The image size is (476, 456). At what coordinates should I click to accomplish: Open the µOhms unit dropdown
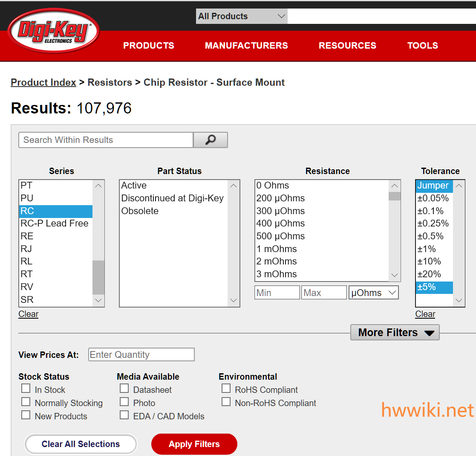pyautogui.click(x=374, y=293)
